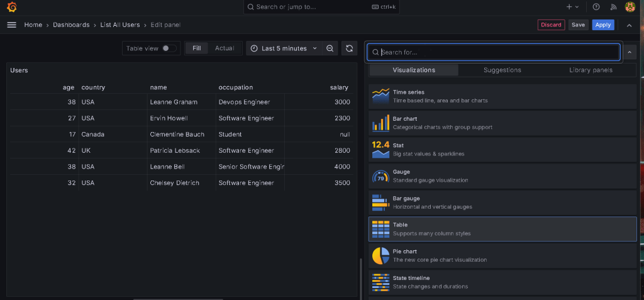Select the Bar gauge visualization
The height and width of the screenshot is (300, 644).
click(502, 203)
